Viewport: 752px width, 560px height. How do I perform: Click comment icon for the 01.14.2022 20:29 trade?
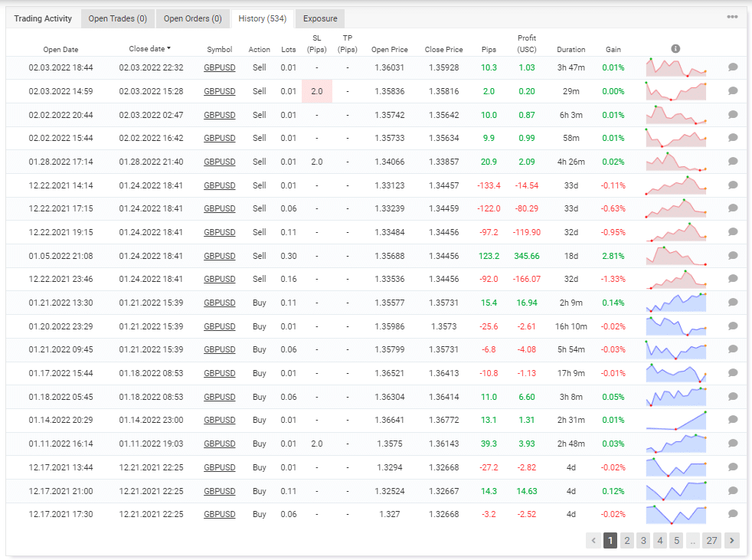[733, 420]
